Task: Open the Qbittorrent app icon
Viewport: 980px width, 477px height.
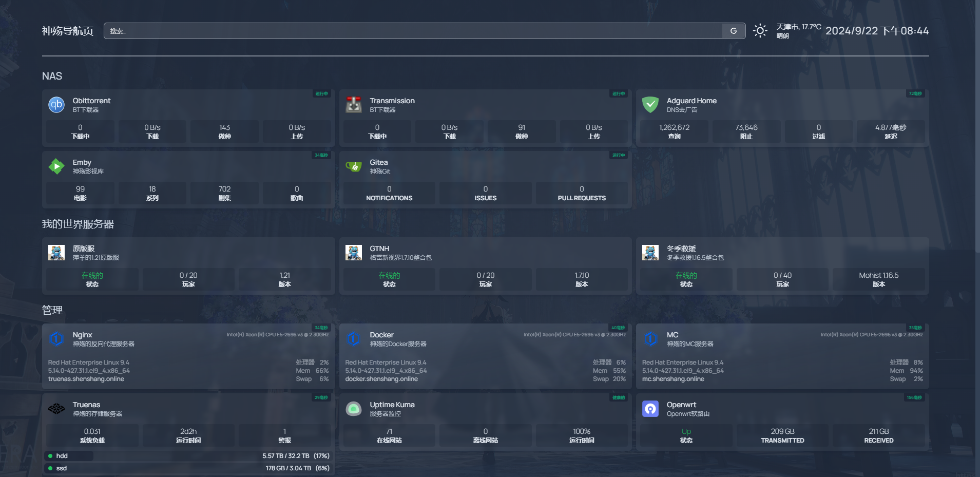Action: click(56, 105)
